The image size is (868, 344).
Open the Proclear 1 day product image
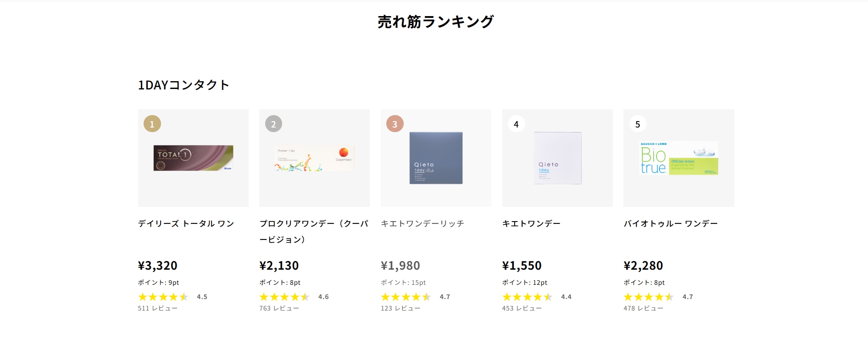point(314,158)
